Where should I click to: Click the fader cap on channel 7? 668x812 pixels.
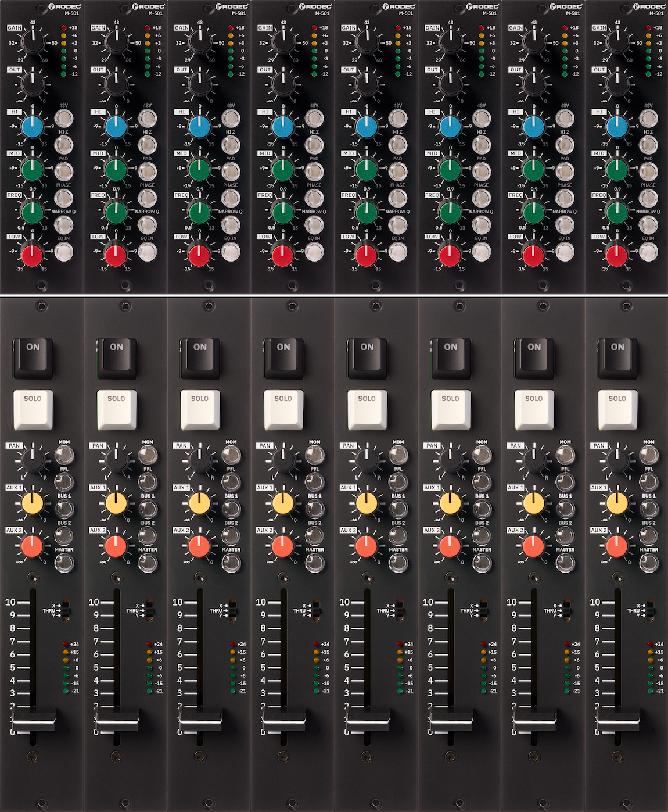534,720
